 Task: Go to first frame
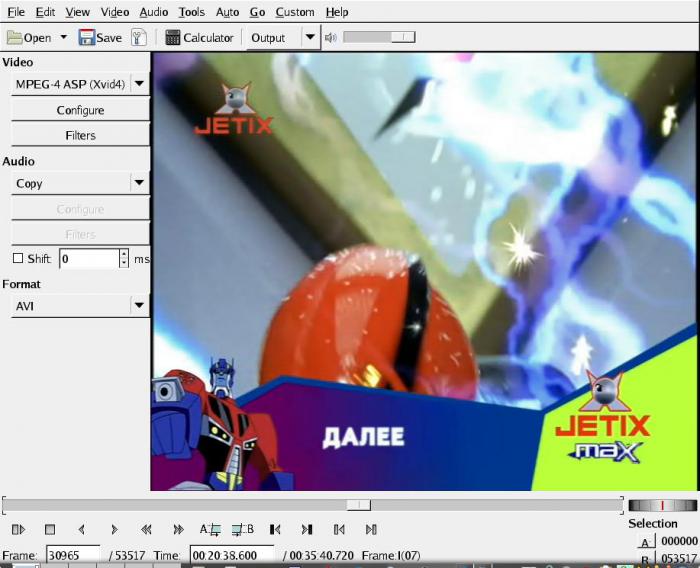pyautogui.click(x=339, y=530)
